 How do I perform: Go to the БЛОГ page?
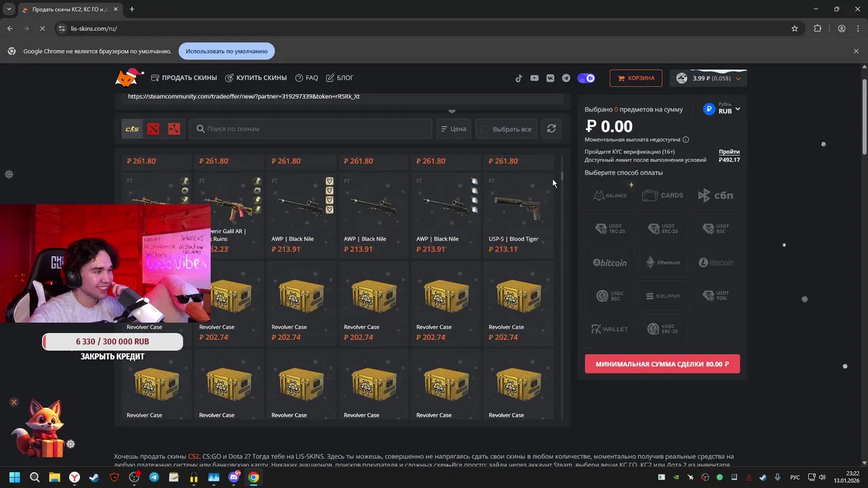pyautogui.click(x=340, y=78)
